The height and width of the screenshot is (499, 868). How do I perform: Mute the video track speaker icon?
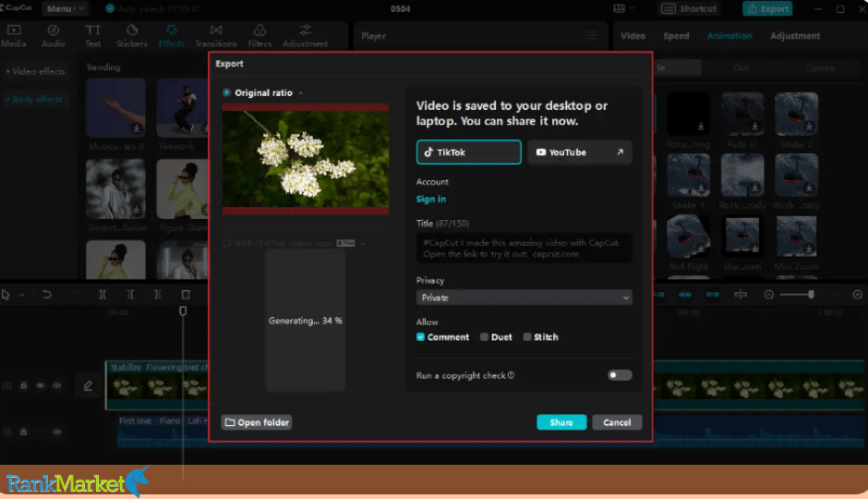(57, 385)
